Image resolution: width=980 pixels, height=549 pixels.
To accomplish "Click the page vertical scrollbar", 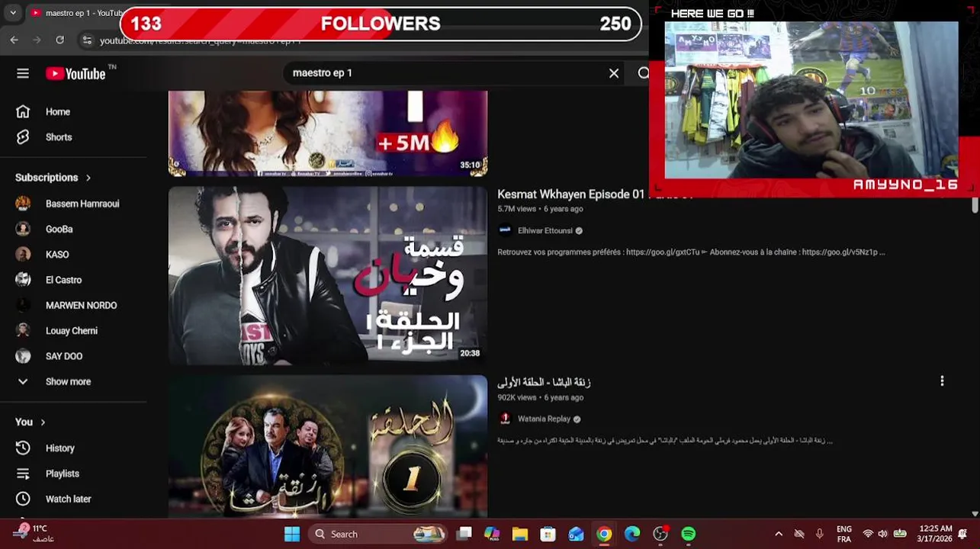I will (975, 206).
